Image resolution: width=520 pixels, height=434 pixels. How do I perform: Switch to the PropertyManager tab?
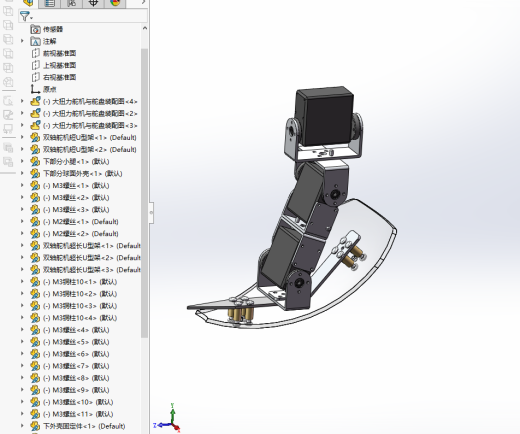tap(50, 3)
